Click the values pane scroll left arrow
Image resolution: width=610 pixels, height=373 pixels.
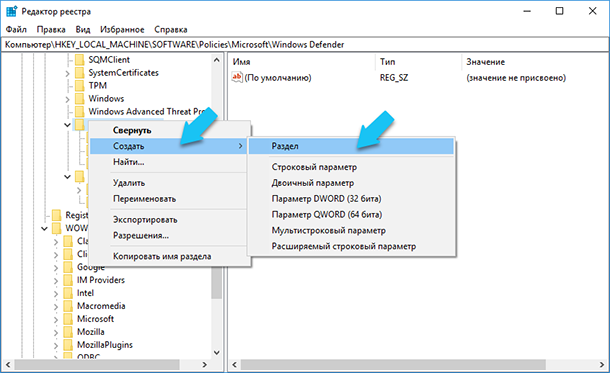(234, 365)
